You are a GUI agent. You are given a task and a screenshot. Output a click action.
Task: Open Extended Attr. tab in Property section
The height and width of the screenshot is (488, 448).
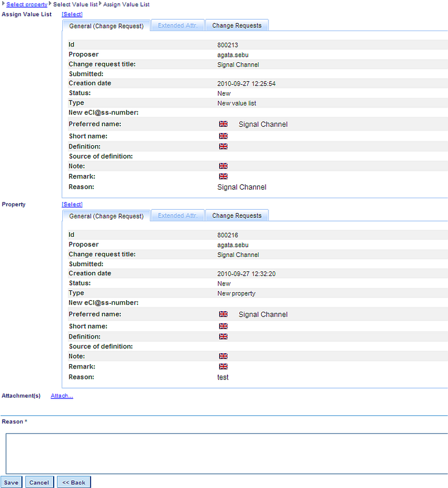click(177, 216)
